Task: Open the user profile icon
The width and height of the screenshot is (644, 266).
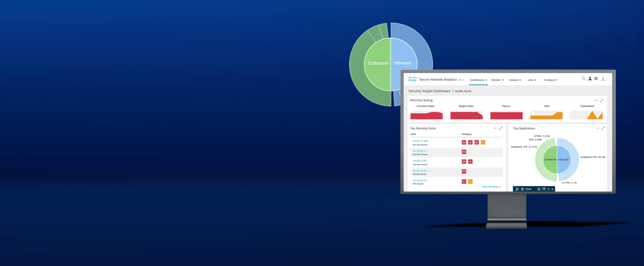Action: 590,78
